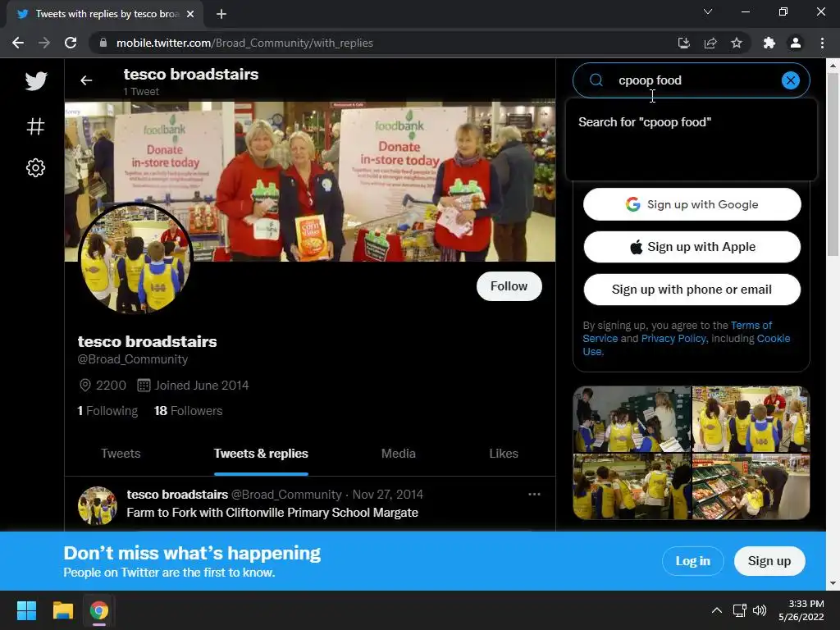Switch to the Media tab
Image resolution: width=840 pixels, height=630 pixels.
399,454
